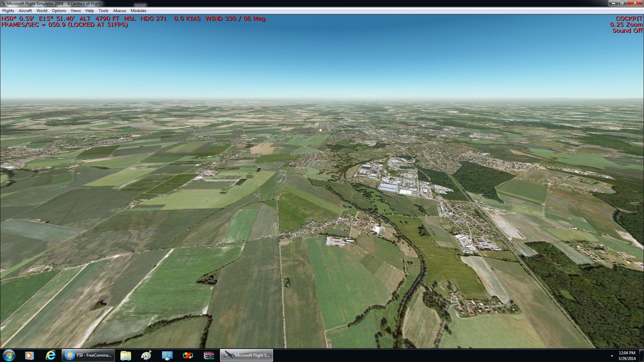Select Microsoft Flight Simulator taskbar button

pos(247,355)
